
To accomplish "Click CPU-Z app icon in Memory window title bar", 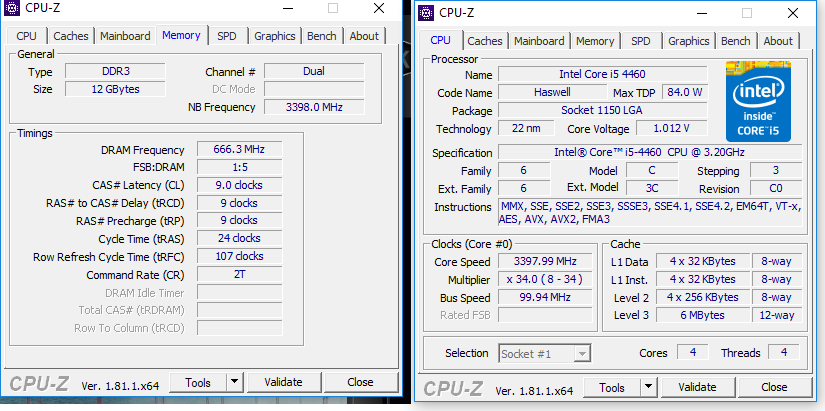I will tap(12, 8).
